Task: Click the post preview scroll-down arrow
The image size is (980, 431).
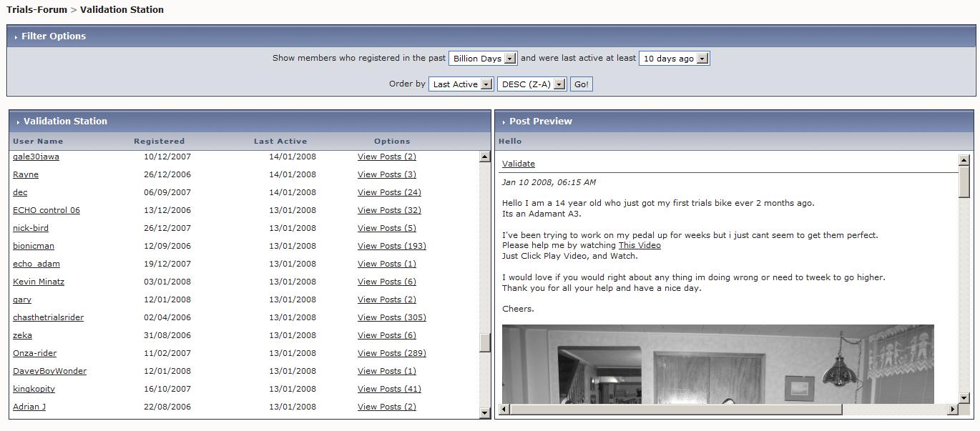Action: tap(964, 398)
